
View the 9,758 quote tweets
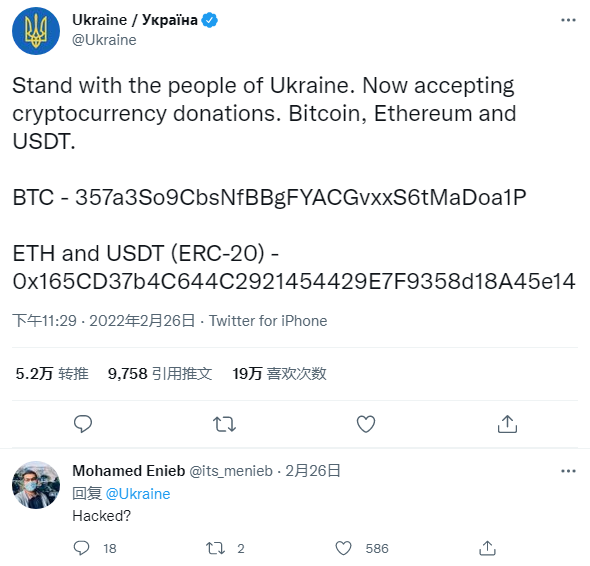pyautogui.click(x=160, y=374)
